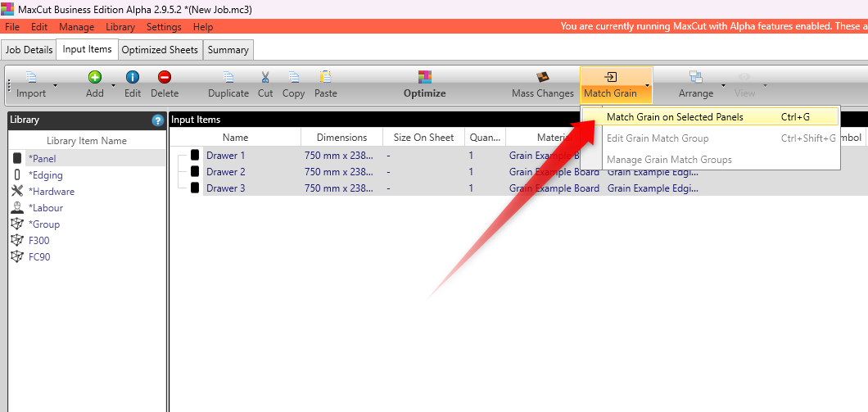Open the Import dropdown arrow

pyautogui.click(x=55, y=85)
